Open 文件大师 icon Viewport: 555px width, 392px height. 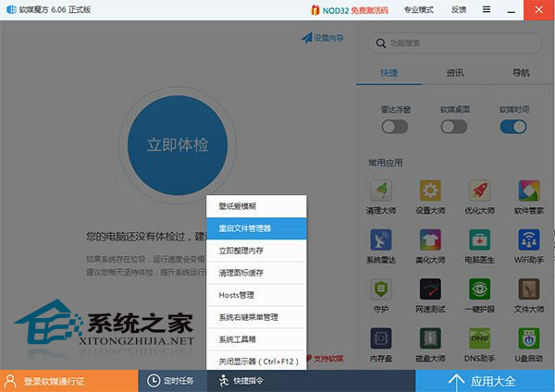point(529,289)
